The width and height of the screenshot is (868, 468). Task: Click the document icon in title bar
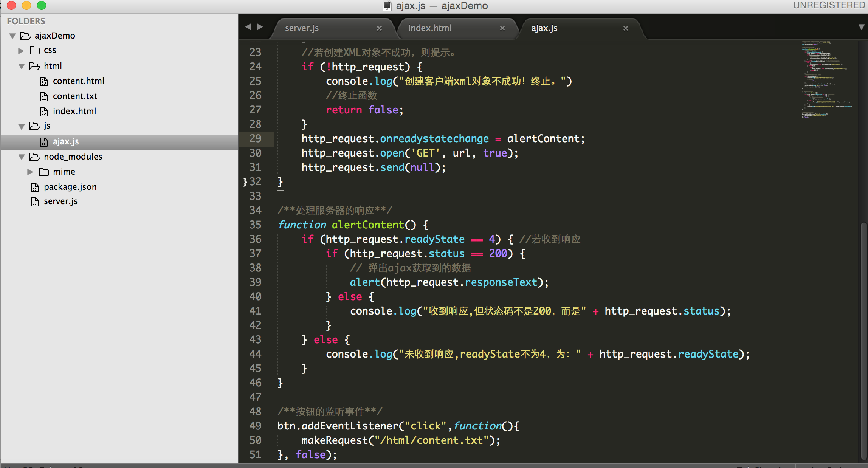coord(387,6)
